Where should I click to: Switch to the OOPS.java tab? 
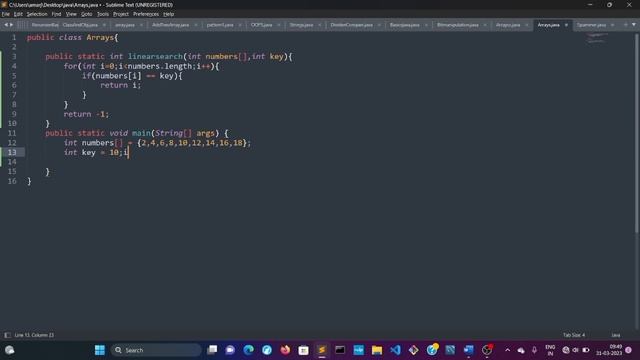point(262,25)
